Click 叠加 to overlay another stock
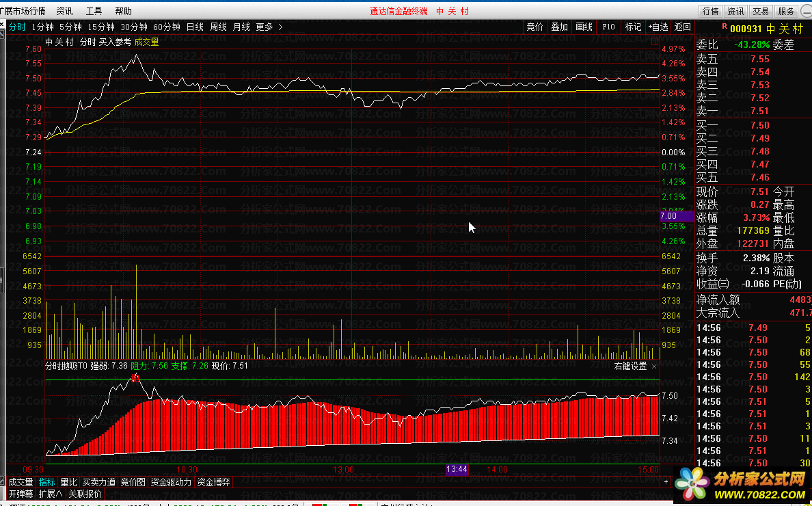The width and height of the screenshot is (812, 506). [x=559, y=27]
